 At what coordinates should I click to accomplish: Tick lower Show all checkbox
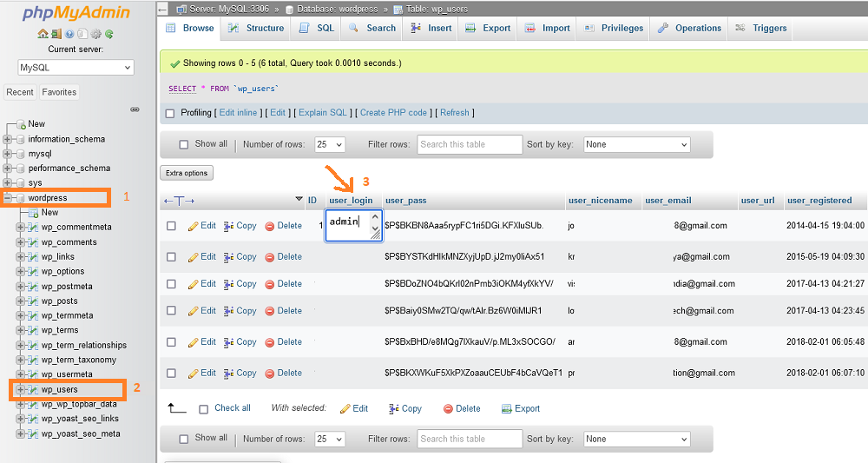click(184, 439)
